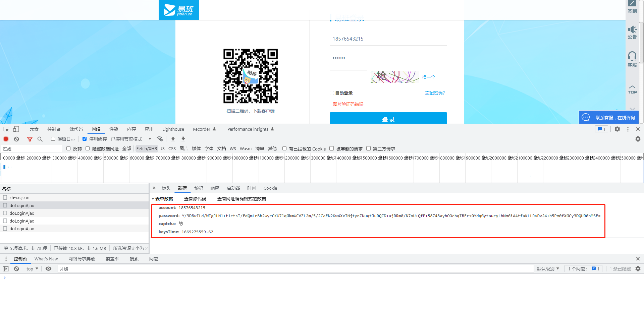Click 忘记密码? forgot password link
The width and height of the screenshot is (644, 314).
point(435,93)
